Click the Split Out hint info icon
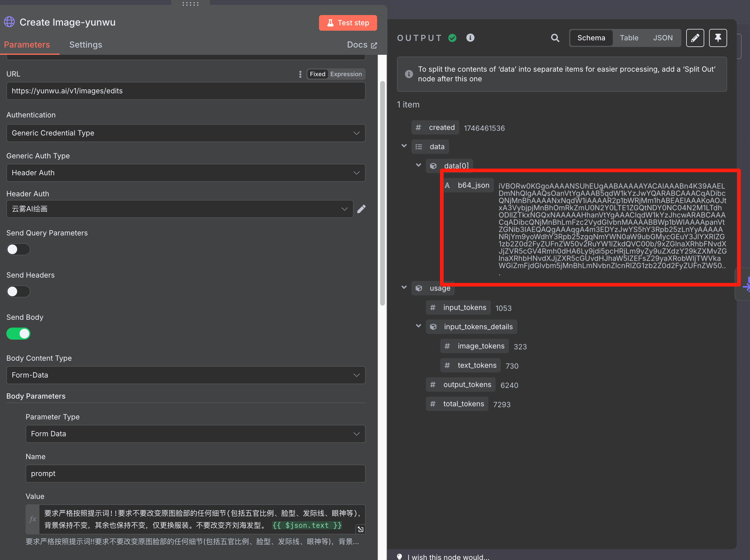Viewport: 750px width, 560px height. tap(409, 74)
